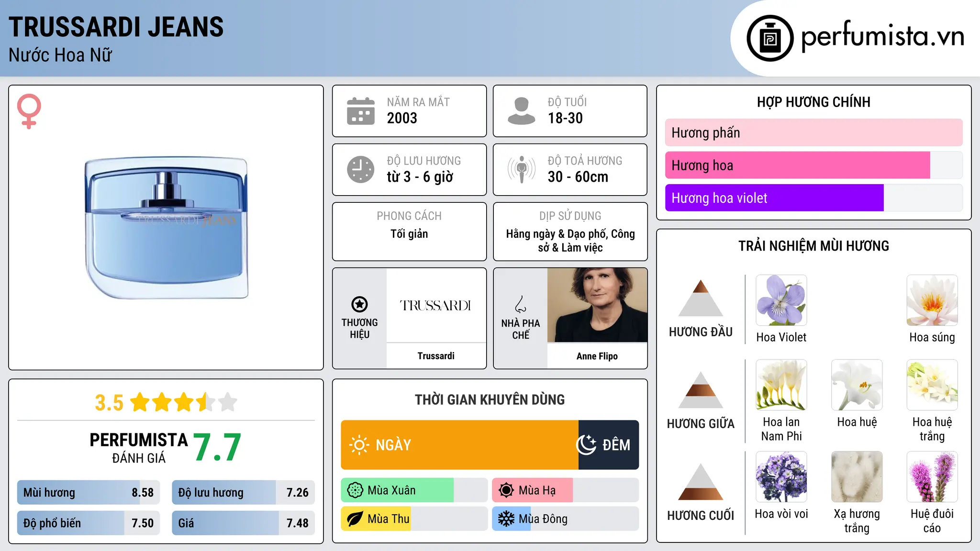Viewport: 980px width, 551px height.
Task: Click the Mùa Xuân season bar
Action: 414,490
